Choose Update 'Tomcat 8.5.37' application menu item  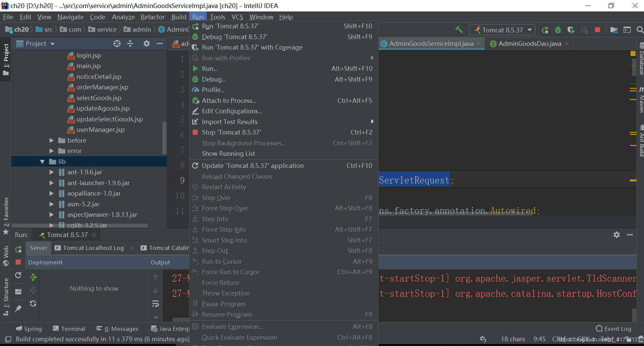point(284,166)
